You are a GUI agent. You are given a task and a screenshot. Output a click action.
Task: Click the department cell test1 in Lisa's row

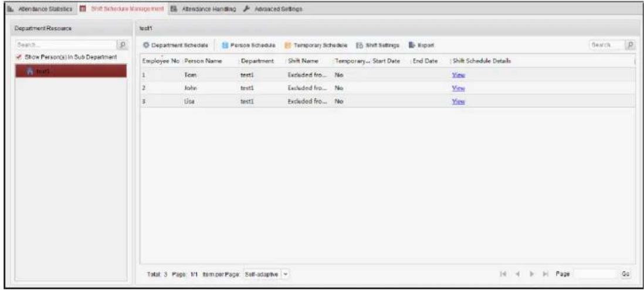coord(248,101)
